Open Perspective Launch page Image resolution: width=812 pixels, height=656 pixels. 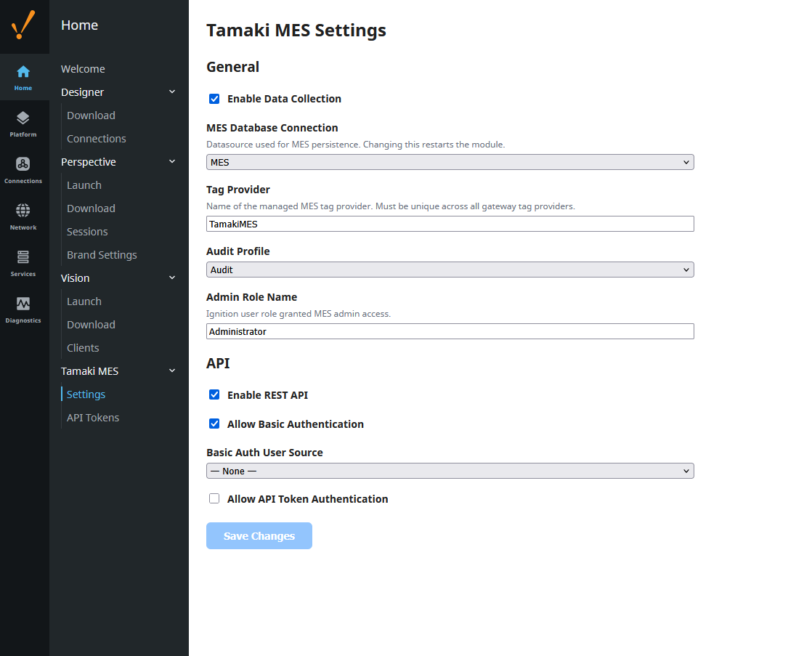84,185
